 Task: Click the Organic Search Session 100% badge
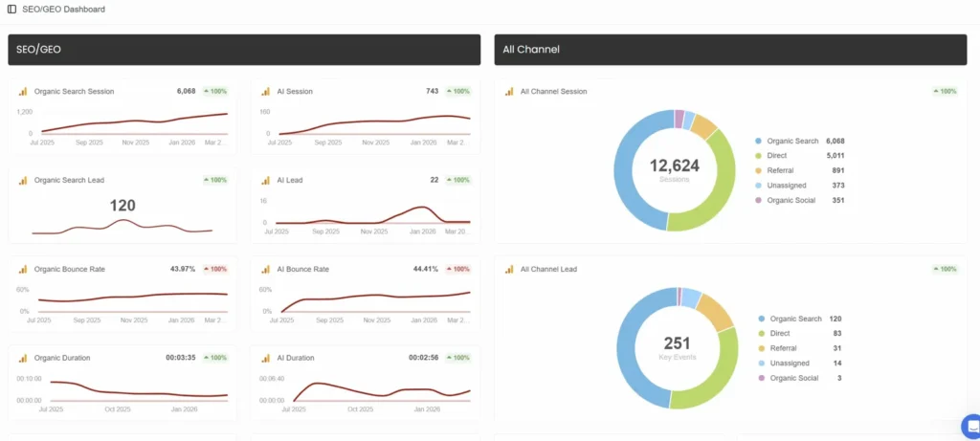[215, 91]
